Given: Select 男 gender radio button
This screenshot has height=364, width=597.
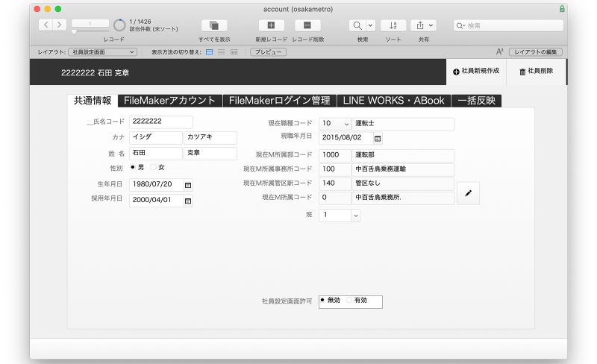Looking at the screenshot, I should 133,167.
